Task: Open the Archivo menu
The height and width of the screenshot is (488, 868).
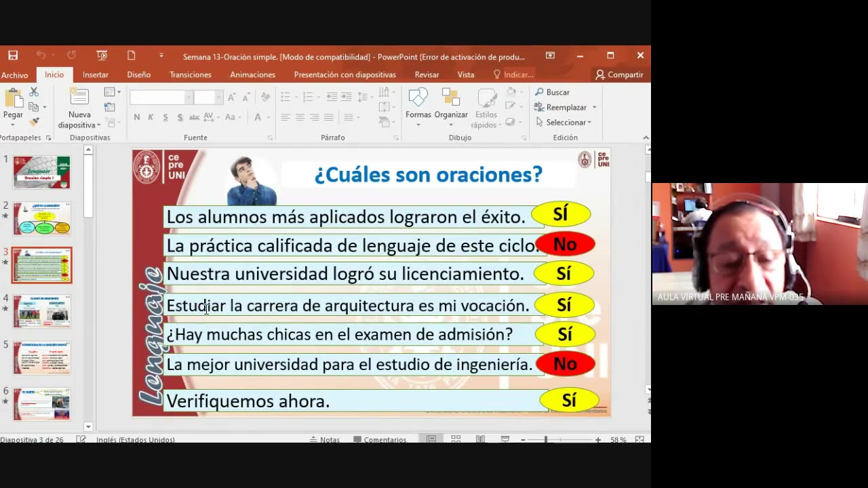Action: [x=14, y=75]
